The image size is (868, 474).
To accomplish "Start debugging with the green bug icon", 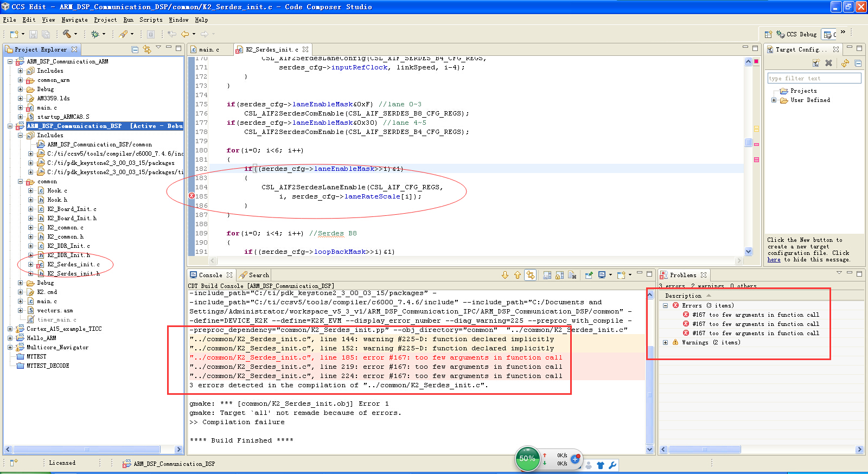I will pos(95,34).
